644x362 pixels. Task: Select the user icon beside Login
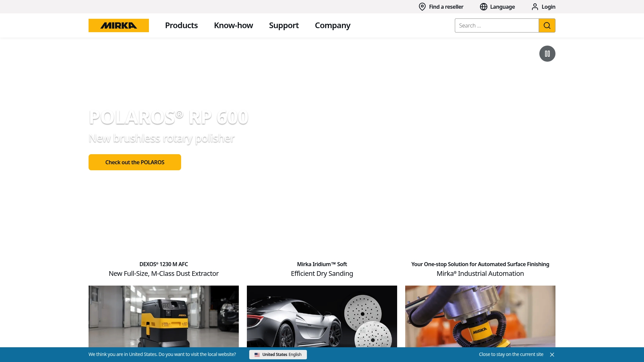pyautogui.click(x=534, y=7)
